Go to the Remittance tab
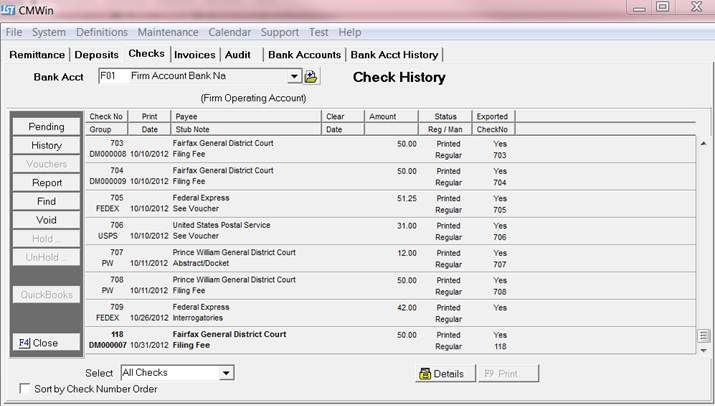This screenshot has width=715, height=406. [x=38, y=54]
